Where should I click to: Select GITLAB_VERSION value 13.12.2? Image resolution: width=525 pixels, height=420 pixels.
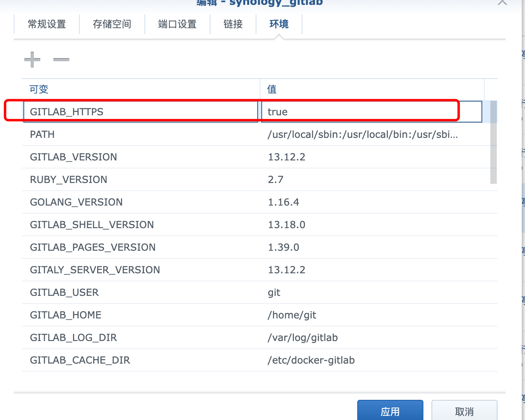coord(287,157)
